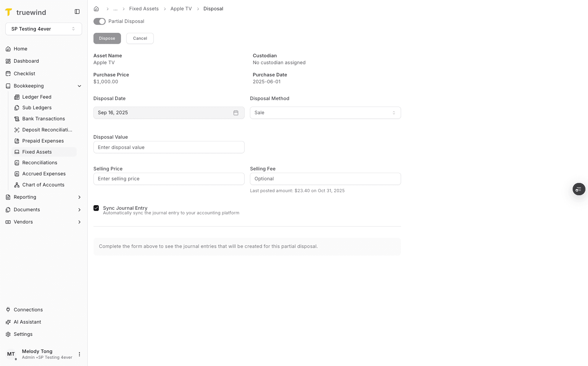Toggle the Partial Disposal switch
This screenshot has height=366, width=588.
[x=99, y=21]
